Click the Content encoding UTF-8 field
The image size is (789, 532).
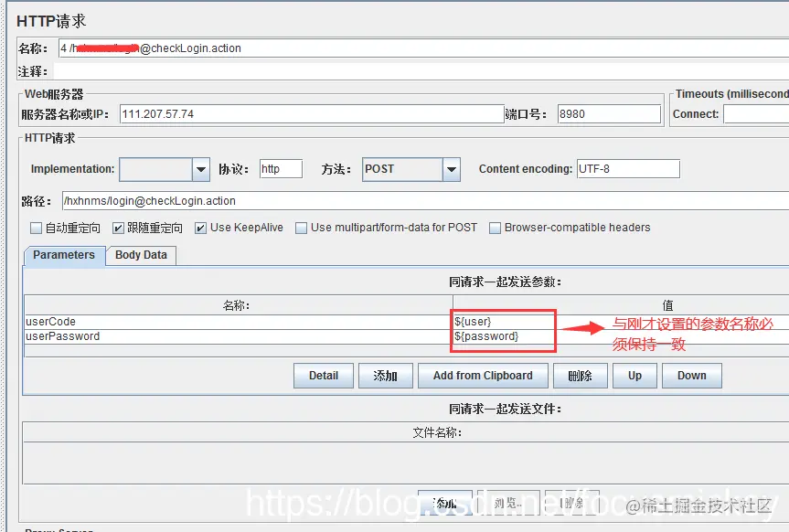pos(628,169)
